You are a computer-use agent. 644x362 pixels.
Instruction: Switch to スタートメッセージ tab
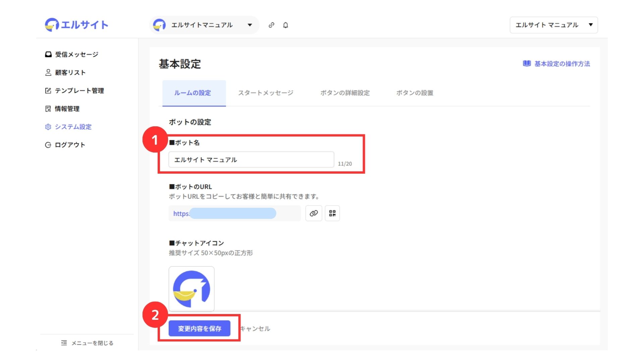pos(265,93)
